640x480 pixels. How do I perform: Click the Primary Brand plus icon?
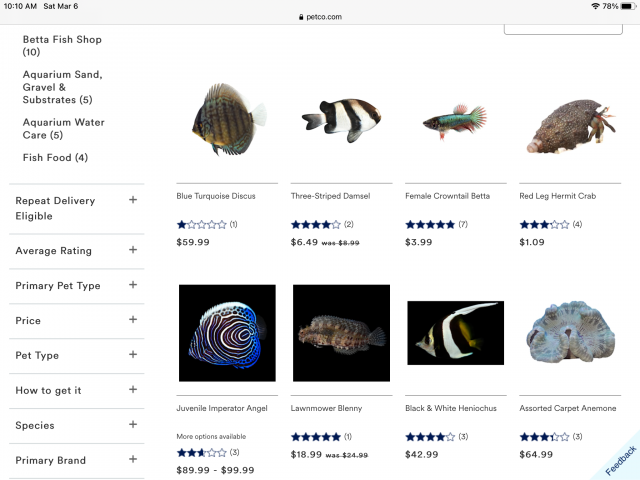(x=132, y=460)
